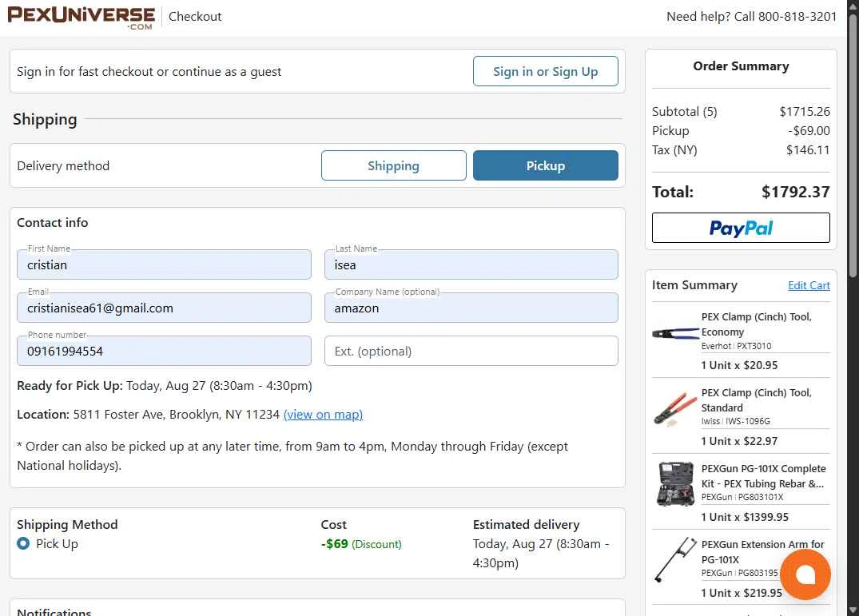
Task: Click the -$69 (Discount) cost text
Action: [361, 544]
